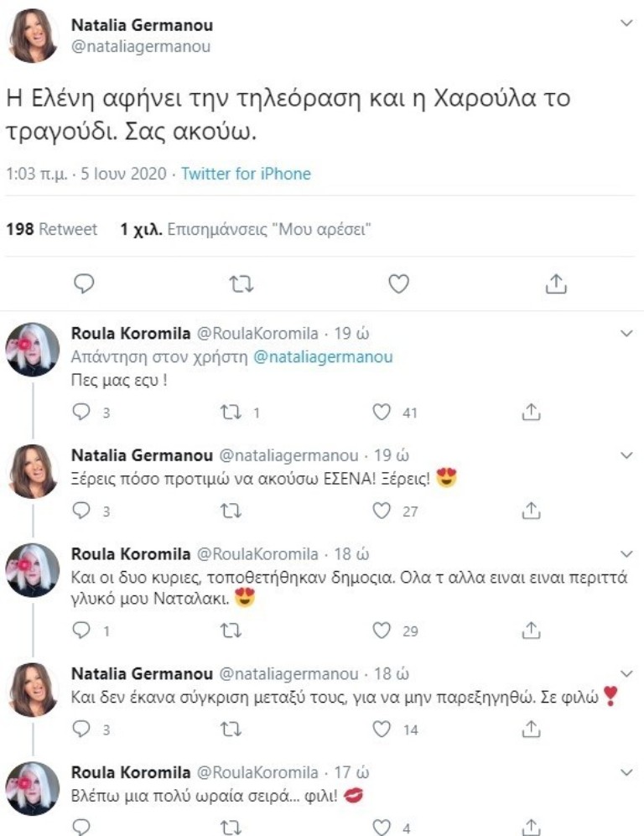Click the @nataliagermanou mention in Roula's reply
This screenshot has width=644, height=836.
pos(322,356)
